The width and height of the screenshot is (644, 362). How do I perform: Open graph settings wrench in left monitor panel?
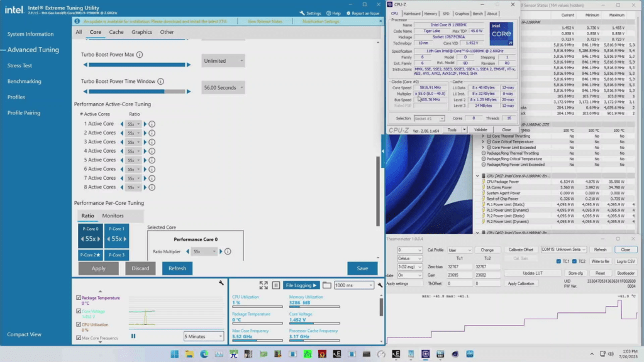pyautogui.click(x=221, y=283)
